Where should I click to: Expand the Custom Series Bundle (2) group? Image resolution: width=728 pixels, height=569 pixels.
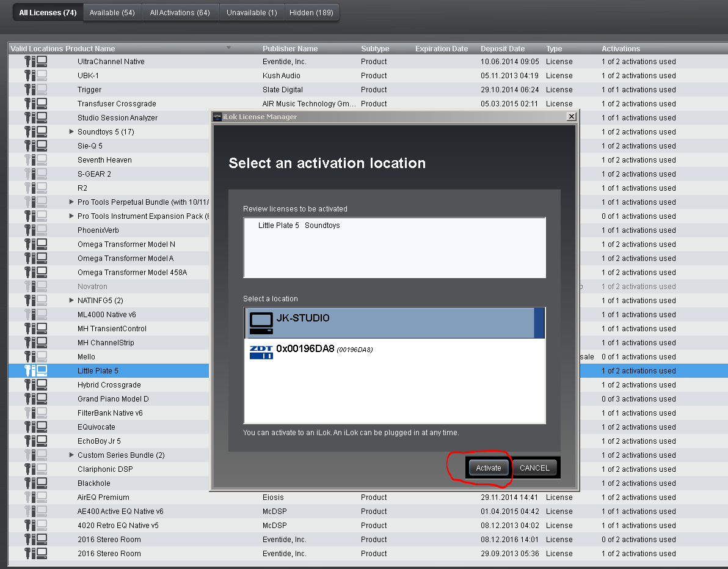(x=71, y=455)
